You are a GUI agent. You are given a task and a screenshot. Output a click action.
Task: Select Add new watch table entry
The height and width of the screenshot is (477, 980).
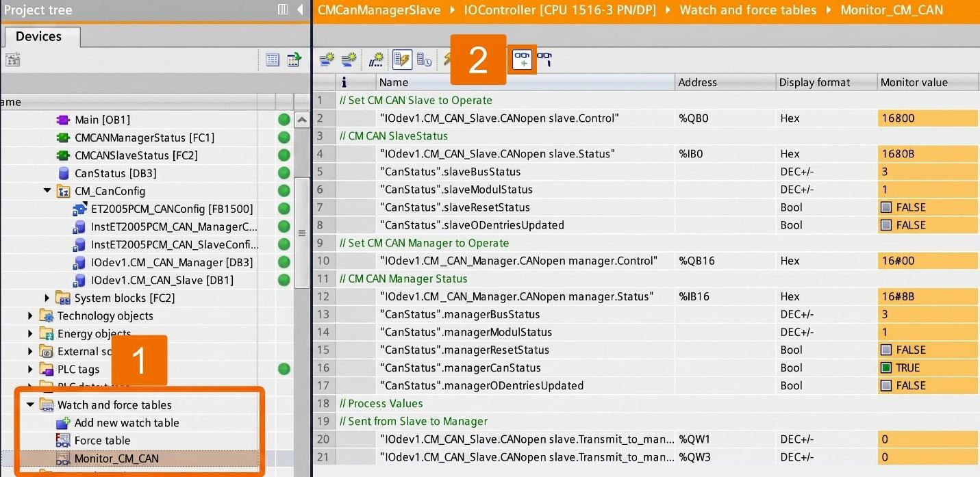(x=127, y=423)
